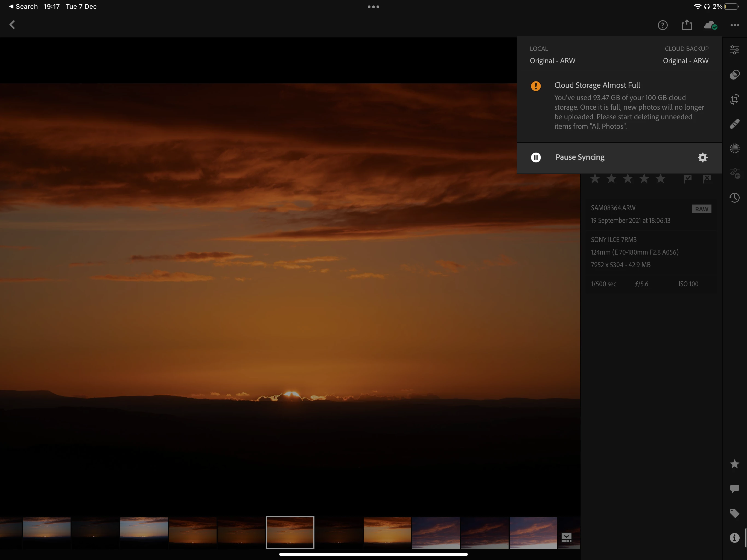Open the three-dot more options menu
Image resolution: width=747 pixels, height=560 pixels.
734,25
